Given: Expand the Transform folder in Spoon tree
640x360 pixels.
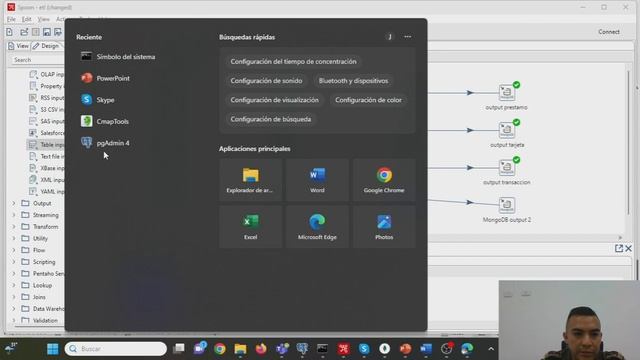Looking at the screenshot, I should point(13,227).
